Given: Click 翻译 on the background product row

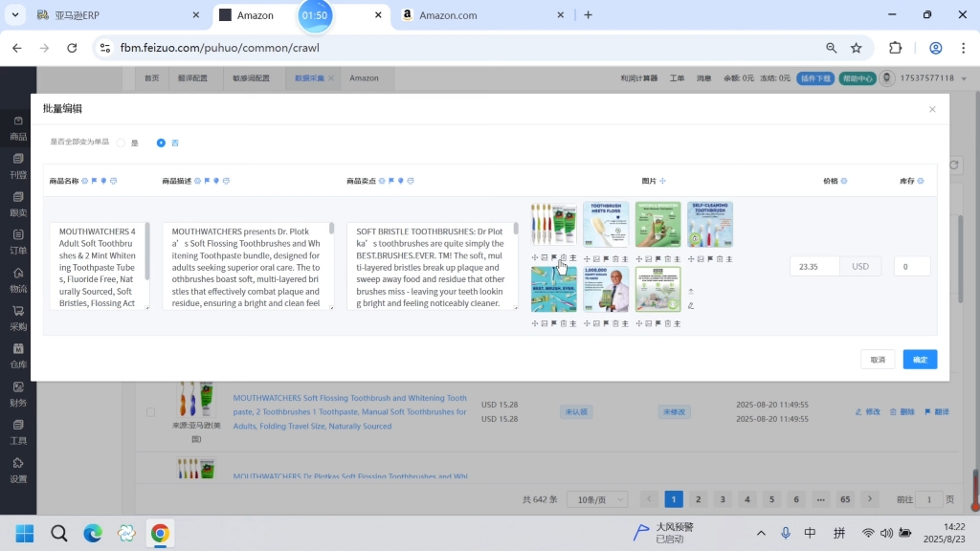Looking at the screenshot, I should point(937,411).
